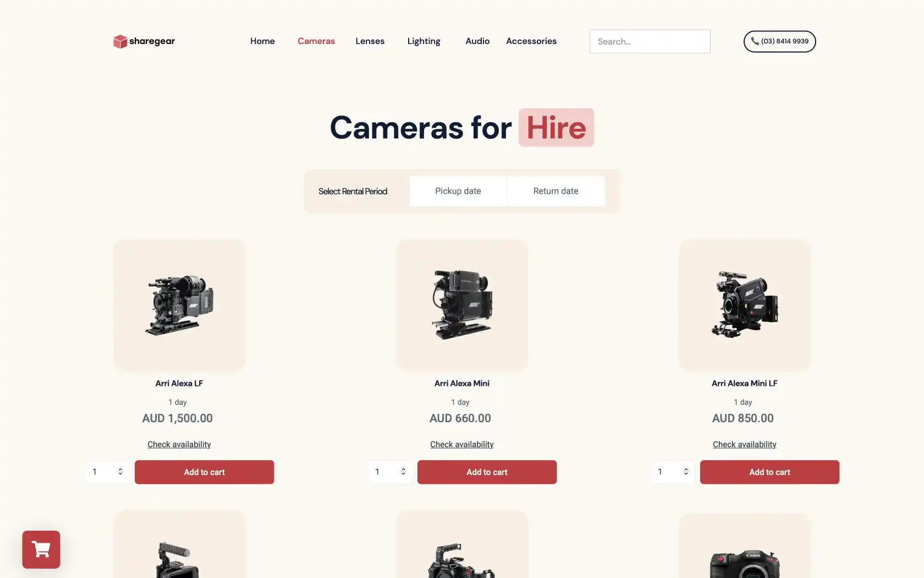Click the AUD 1,500.00 price text

178,418
